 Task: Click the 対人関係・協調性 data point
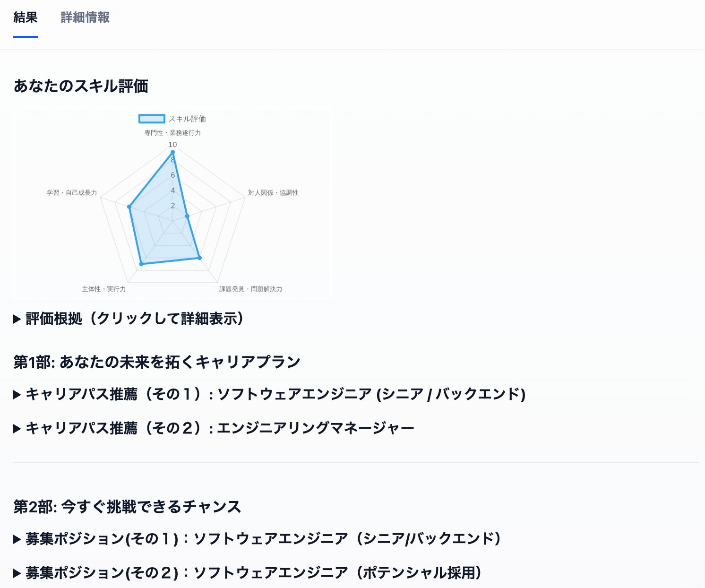[187, 216]
